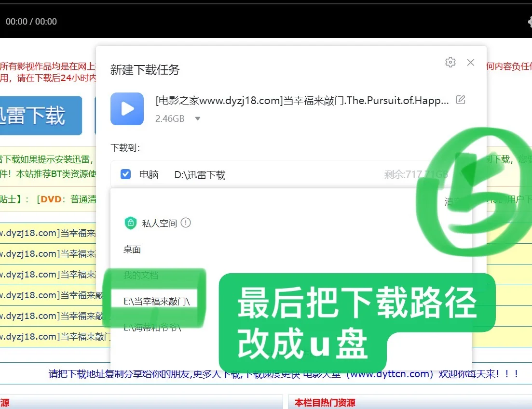Uncheck the 电脑 D:\迅雷下载 save location checkbox
The image size is (532, 409).
pyautogui.click(x=125, y=174)
